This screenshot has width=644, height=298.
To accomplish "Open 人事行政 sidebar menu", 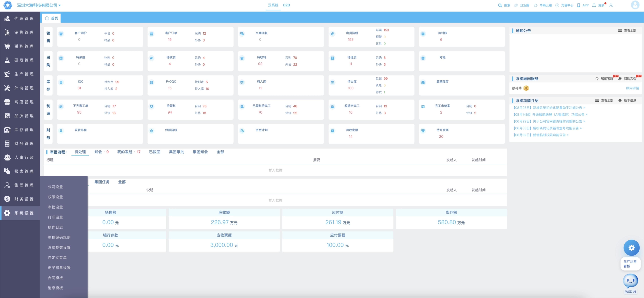I will [20, 157].
